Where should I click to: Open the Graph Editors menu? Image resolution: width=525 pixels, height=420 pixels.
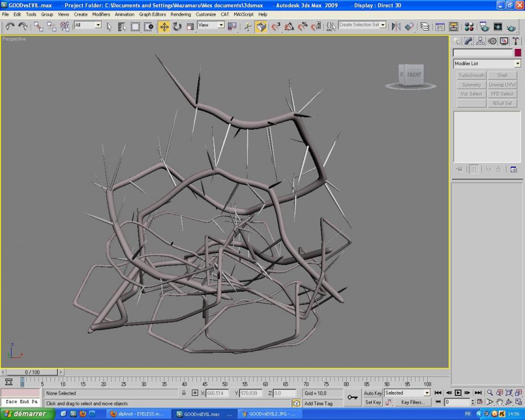[152, 14]
